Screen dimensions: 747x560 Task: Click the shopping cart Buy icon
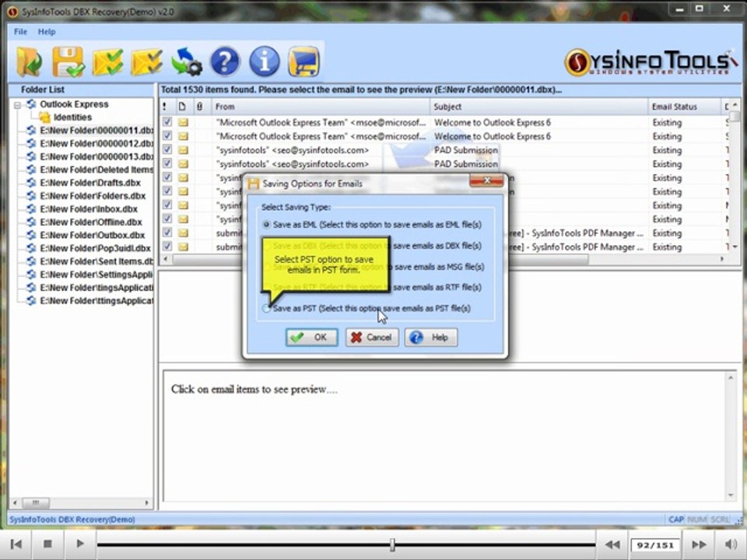[x=303, y=61]
